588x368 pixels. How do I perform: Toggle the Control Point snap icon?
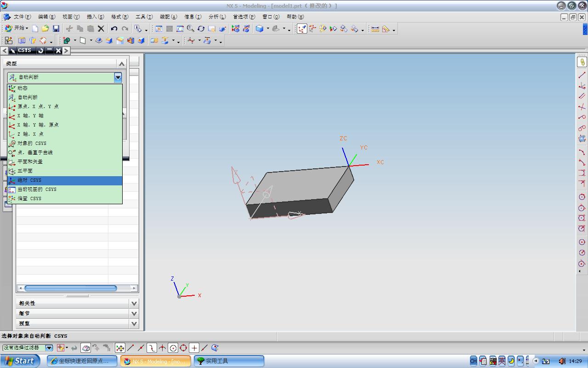click(x=152, y=348)
